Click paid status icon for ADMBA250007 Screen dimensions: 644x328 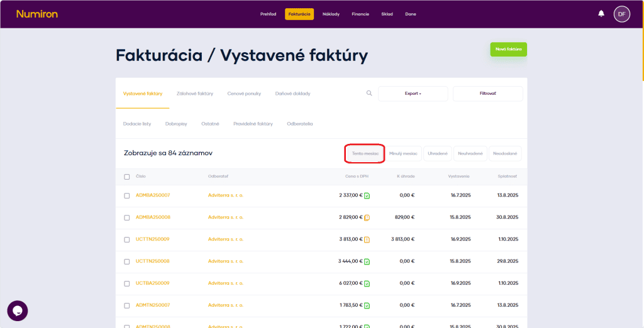click(367, 196)
